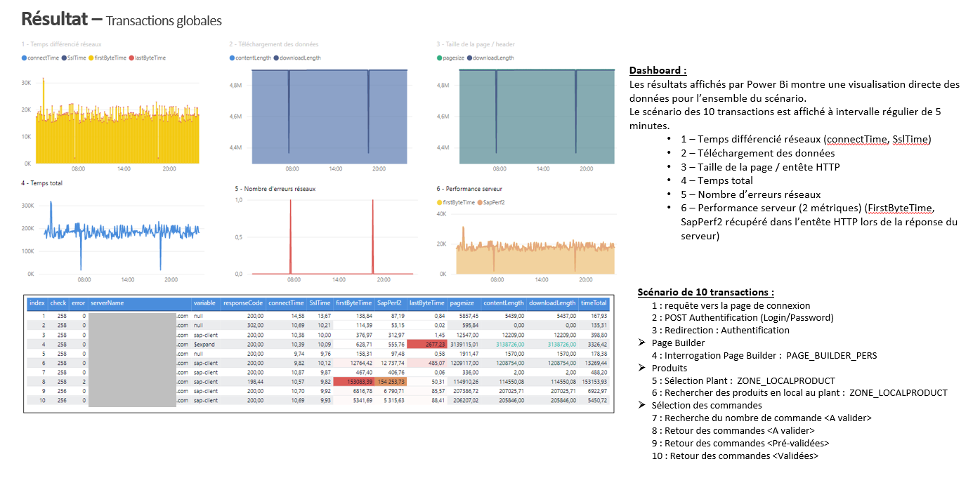This screenshot has height=478, width=980.
Task: Click downloadLength marker in chart 2 legend
Action: coord(276,59)
